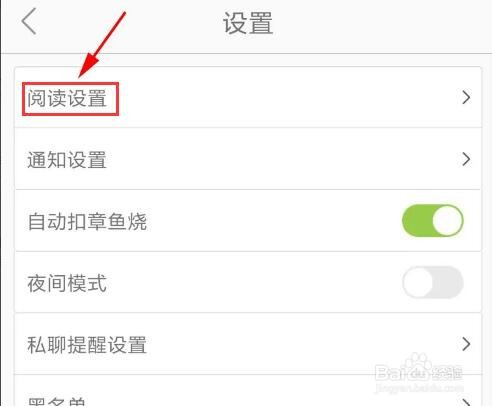Click the Baidu 经验 text in watermark
492x406 pixels.
click(x=446, y=373)
